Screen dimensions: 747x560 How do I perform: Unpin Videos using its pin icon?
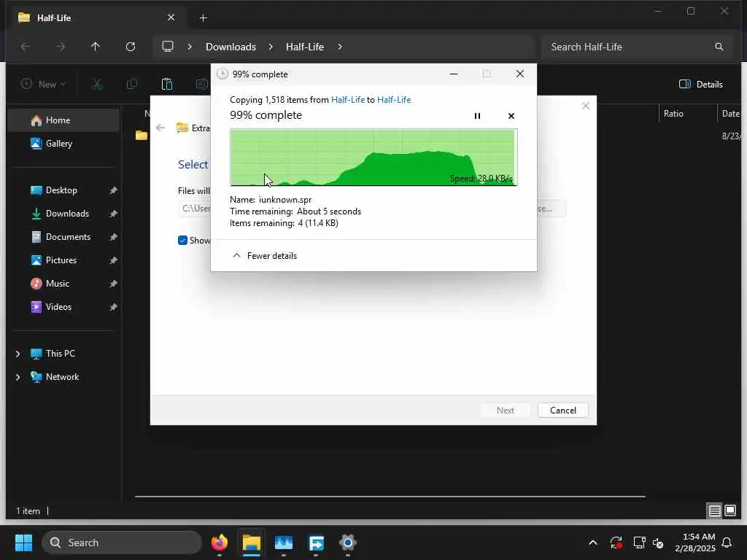(113, 307)
